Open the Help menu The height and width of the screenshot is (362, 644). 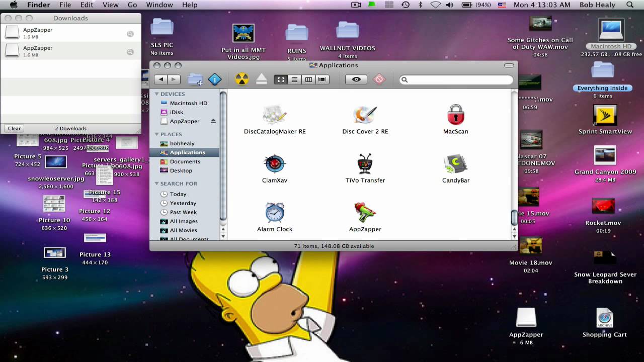click(190, 5)
